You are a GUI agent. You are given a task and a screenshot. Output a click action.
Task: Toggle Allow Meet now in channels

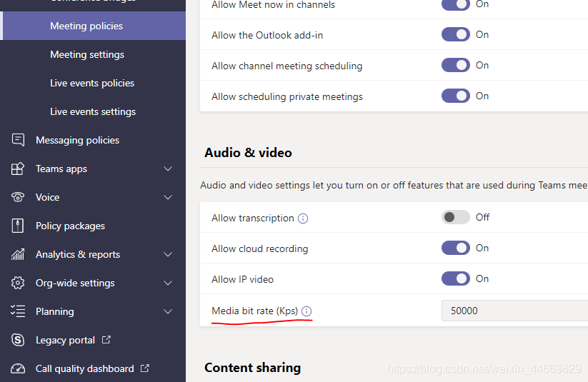click(456, 4)
